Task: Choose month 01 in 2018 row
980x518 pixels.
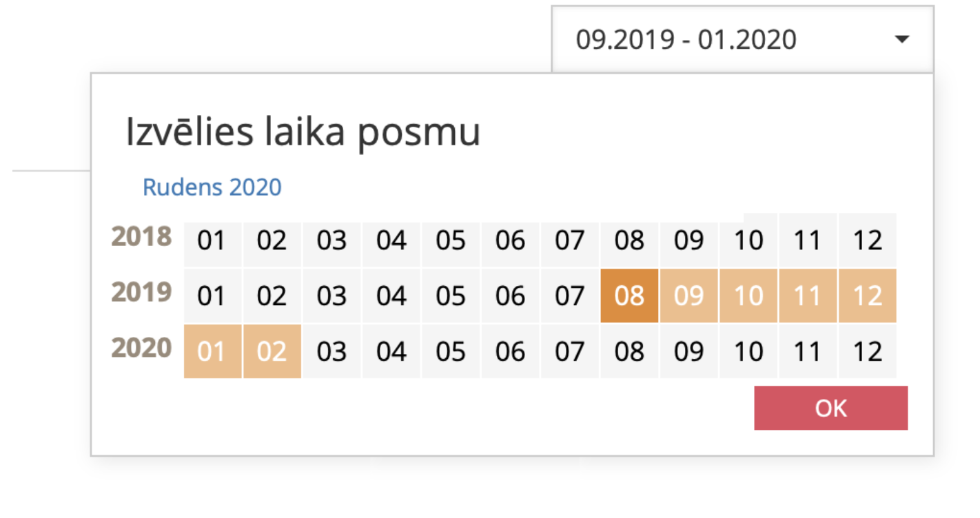Action: tap(212, 240)
